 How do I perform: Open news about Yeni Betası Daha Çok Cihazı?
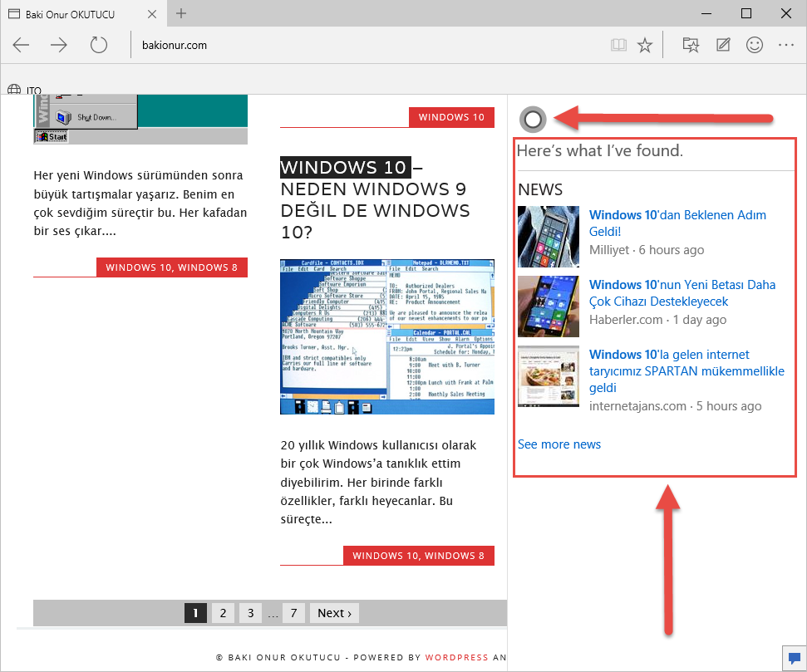682,292
